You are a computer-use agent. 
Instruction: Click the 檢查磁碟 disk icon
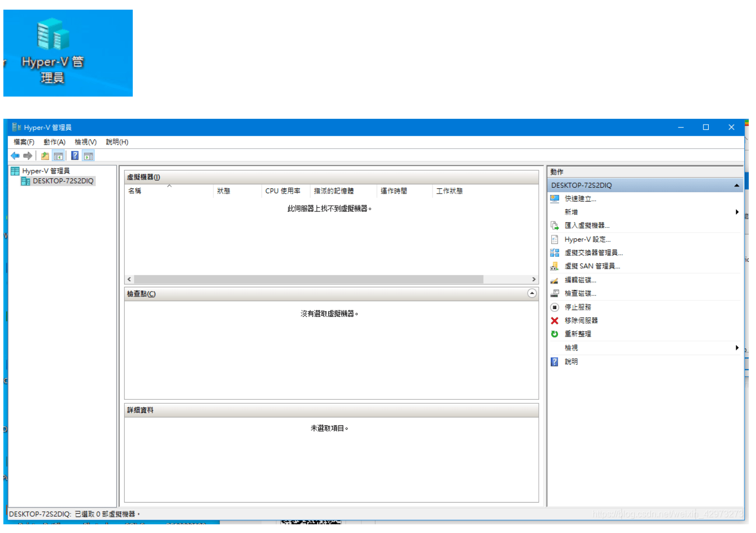555,293
